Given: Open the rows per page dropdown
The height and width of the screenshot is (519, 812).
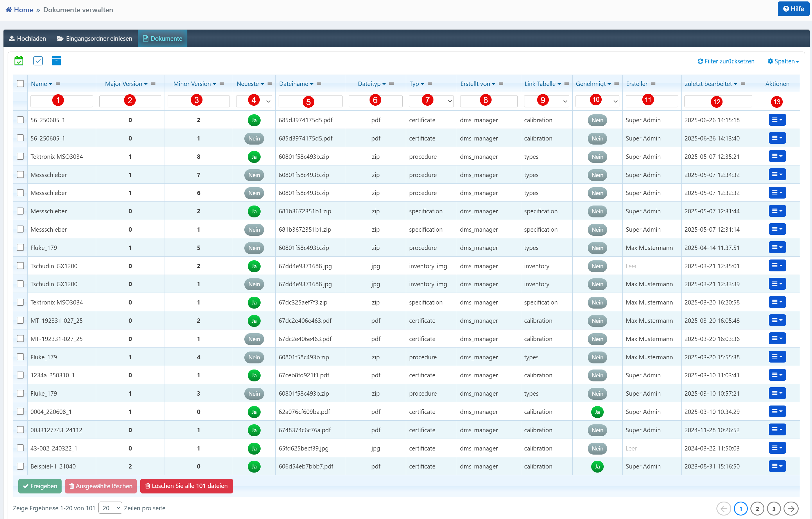Looking at the screenshot, I should (111, 508).
